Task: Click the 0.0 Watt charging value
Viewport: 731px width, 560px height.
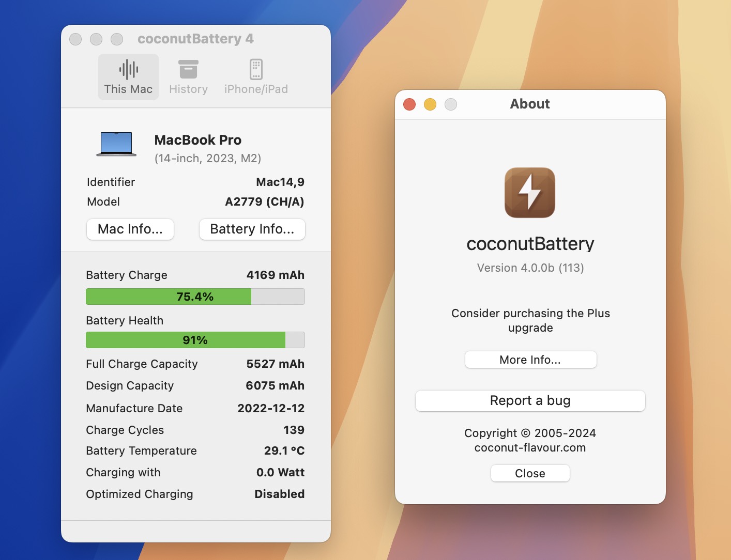Action: (x=281, y=472)
